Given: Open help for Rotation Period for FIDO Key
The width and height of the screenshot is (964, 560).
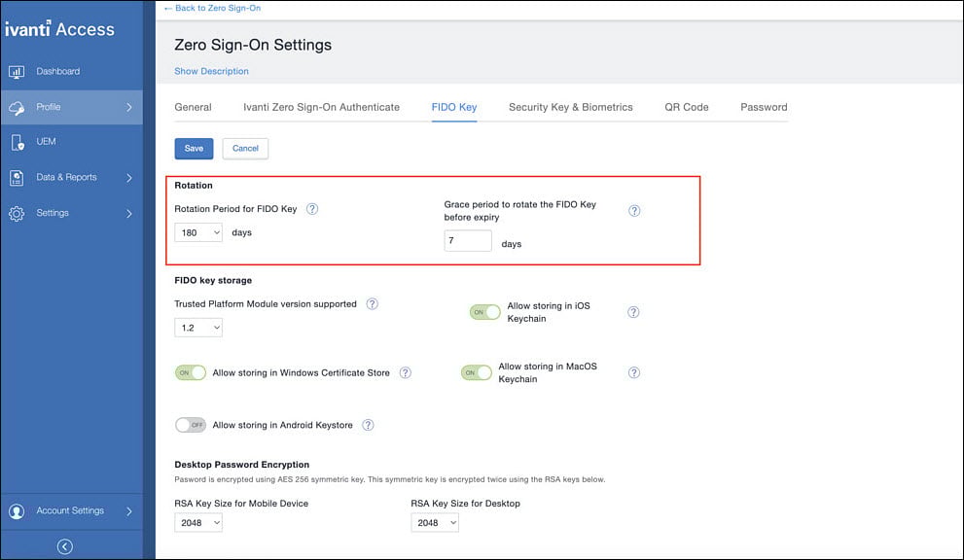Looking at the screenshot, I should [x=312, y=209].
